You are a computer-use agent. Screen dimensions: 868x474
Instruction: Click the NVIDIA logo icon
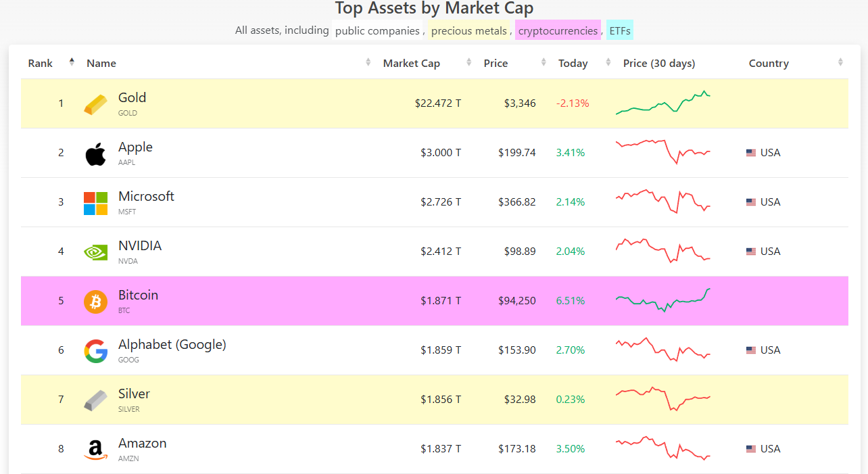95,252
